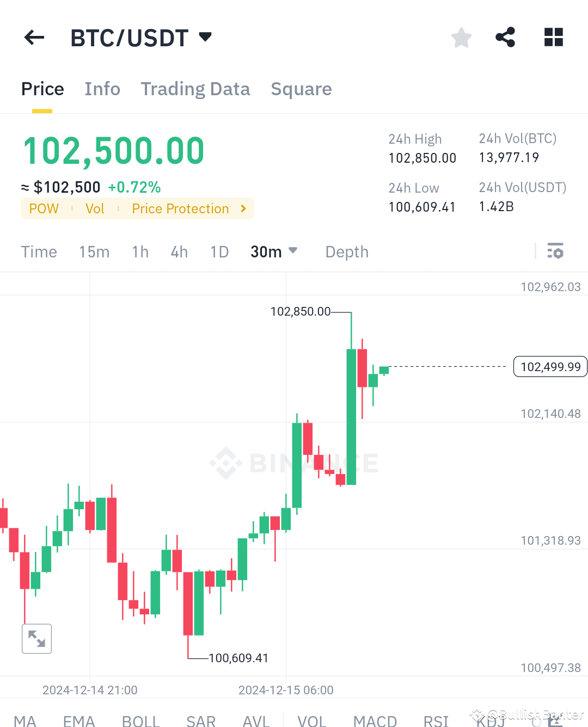The height and width of the screenshot is (727, 588).
Task: View the Depth chart
Action: 347,251
